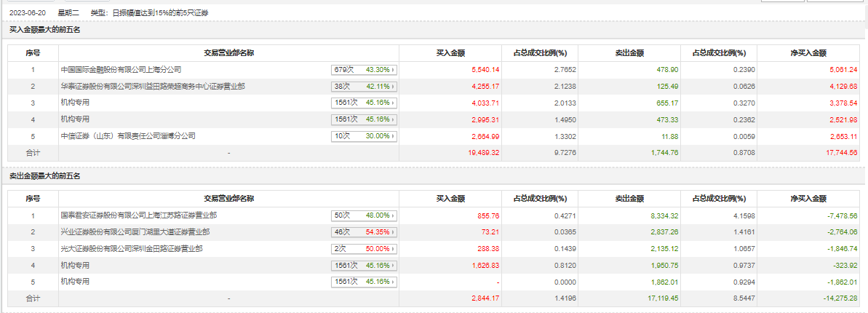Screen dimensions: 868x313
Task: Expand the 10次 30.00% badge
Action: pos(364,136)
